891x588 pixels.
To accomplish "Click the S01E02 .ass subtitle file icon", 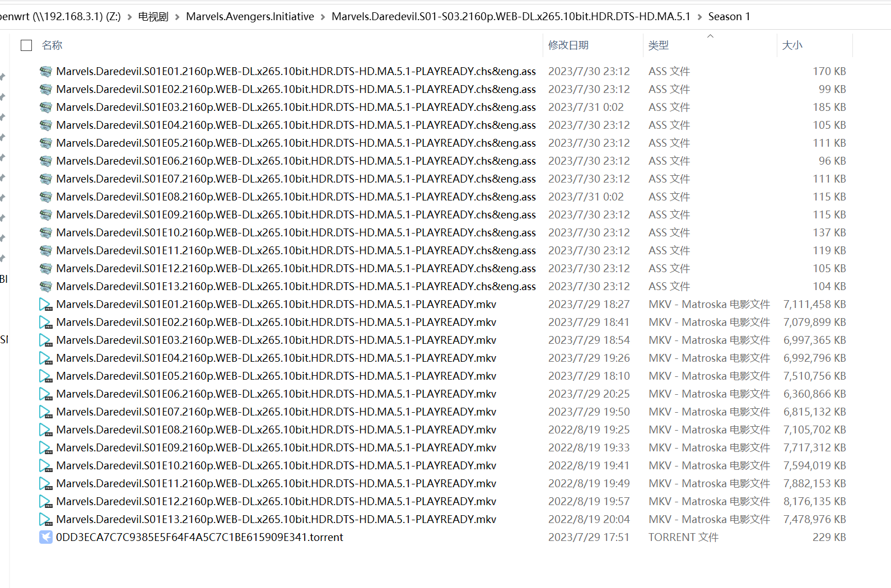I will 46,89.
